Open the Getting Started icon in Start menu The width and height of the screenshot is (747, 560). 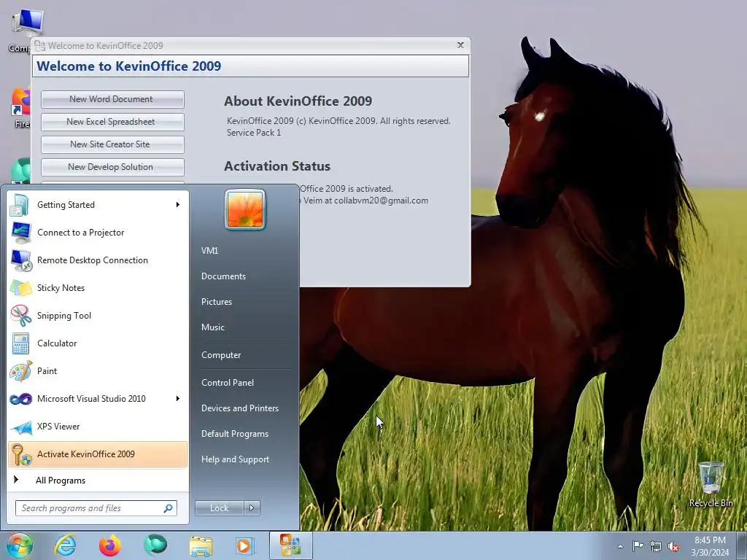(20, 205)
